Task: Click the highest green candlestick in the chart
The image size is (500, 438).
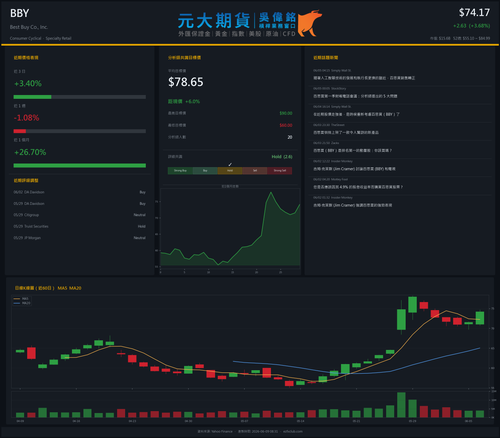Action: 413,305
